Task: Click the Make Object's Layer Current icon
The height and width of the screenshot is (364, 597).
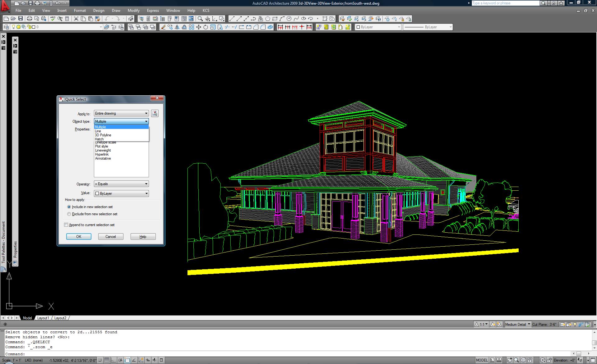Action: (107, 27)
